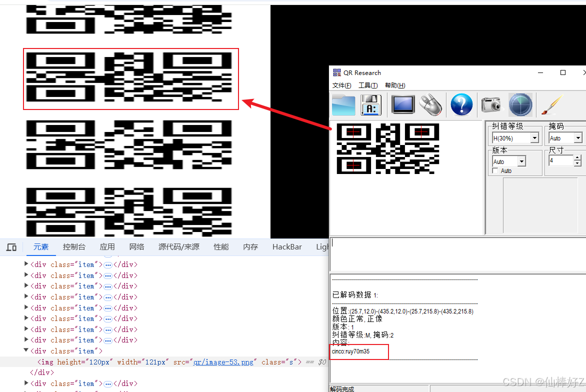Click decoded text cinco:ruy70m35
The image size is (586, 392).
[350, 351]
